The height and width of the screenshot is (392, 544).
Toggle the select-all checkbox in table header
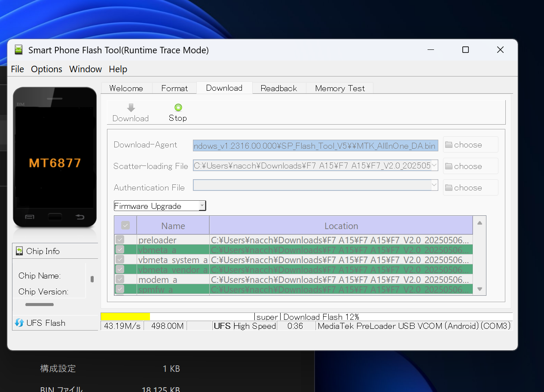click(125, 225)
